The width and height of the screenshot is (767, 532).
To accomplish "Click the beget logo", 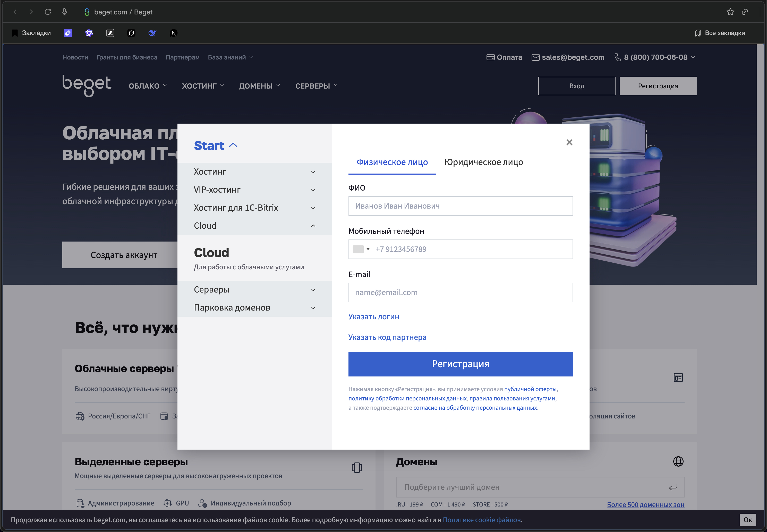I will (x=87, y=86).
